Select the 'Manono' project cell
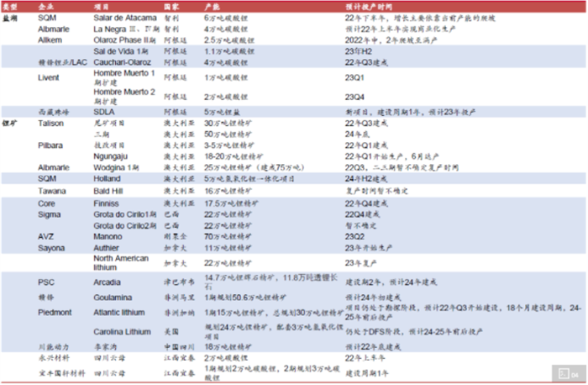Image resolution: width=588 pixels, height=385 pixels. tap(108, 237)
